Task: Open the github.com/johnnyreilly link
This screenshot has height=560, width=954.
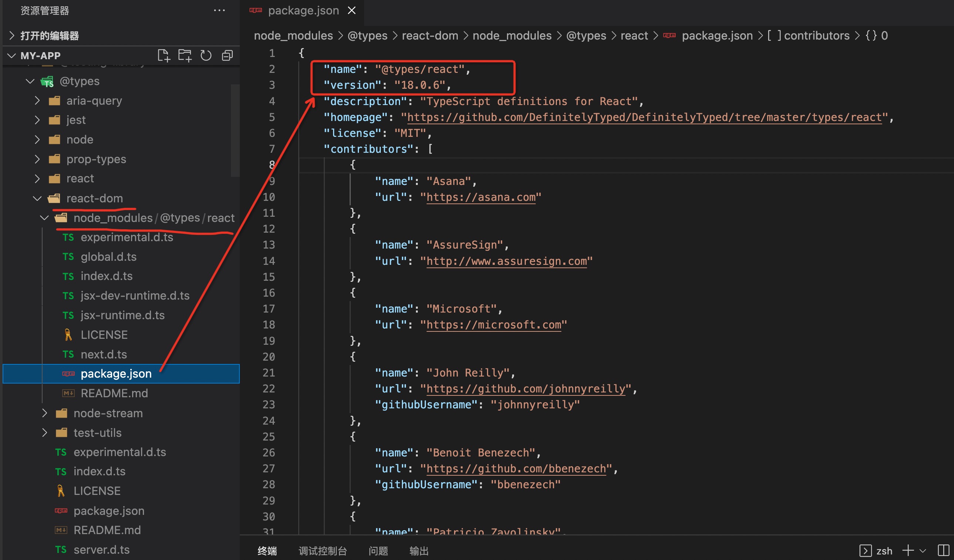Action: (526, 389)
